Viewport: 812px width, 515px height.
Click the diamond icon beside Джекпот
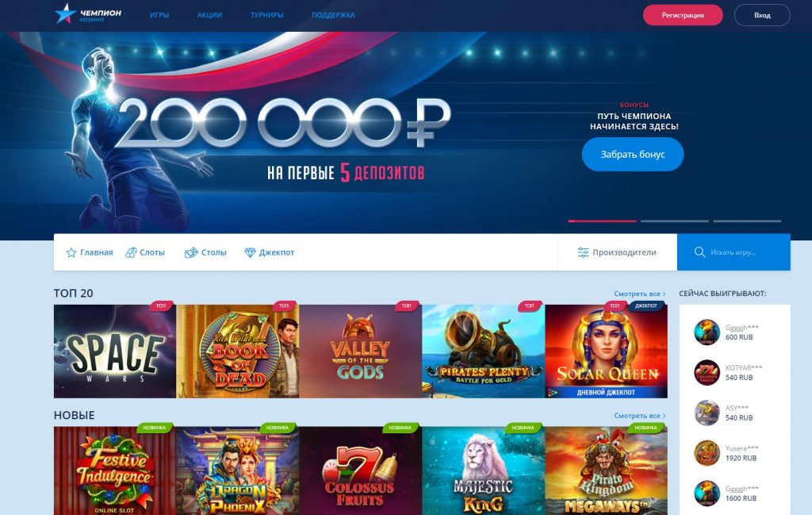coord(250,252)
